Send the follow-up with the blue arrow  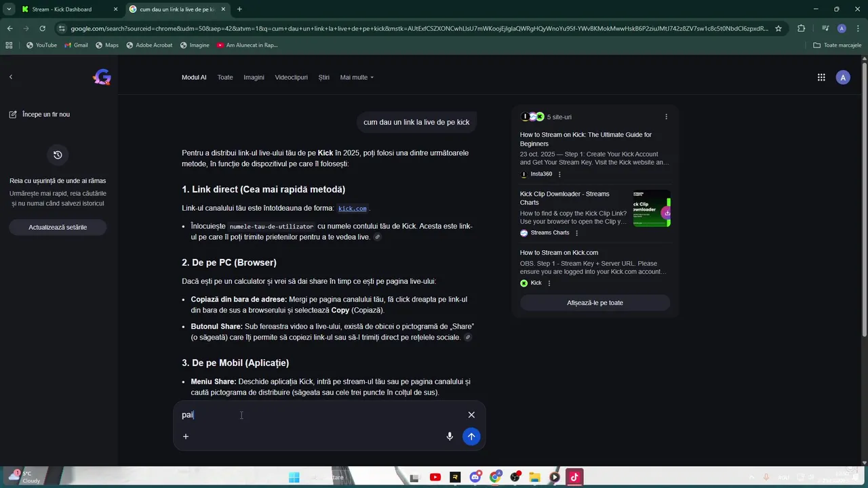471,436
